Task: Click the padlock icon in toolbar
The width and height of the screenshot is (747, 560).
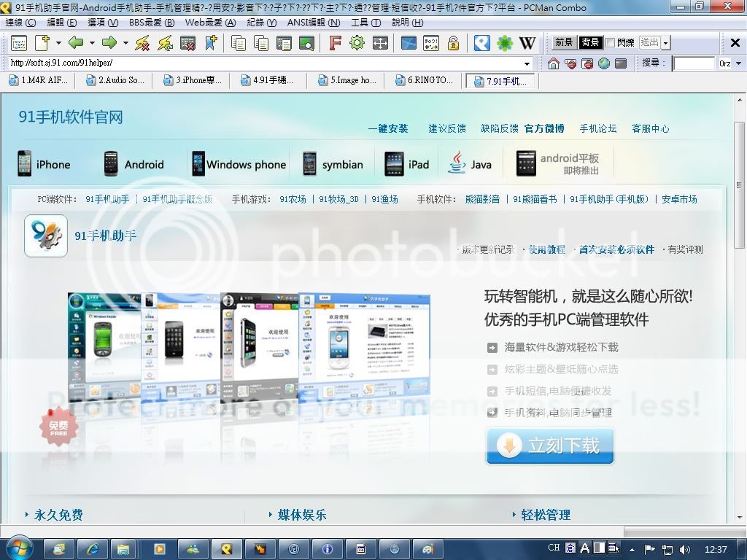Action: (453, 43)
